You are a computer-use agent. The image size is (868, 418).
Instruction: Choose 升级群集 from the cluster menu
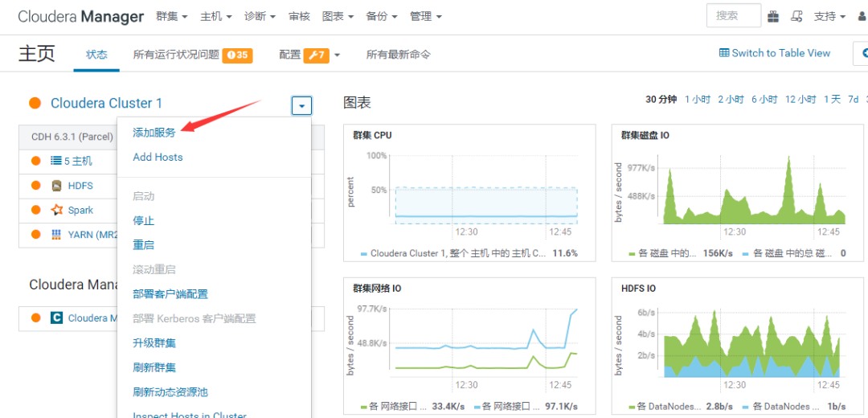pos(154,342)
